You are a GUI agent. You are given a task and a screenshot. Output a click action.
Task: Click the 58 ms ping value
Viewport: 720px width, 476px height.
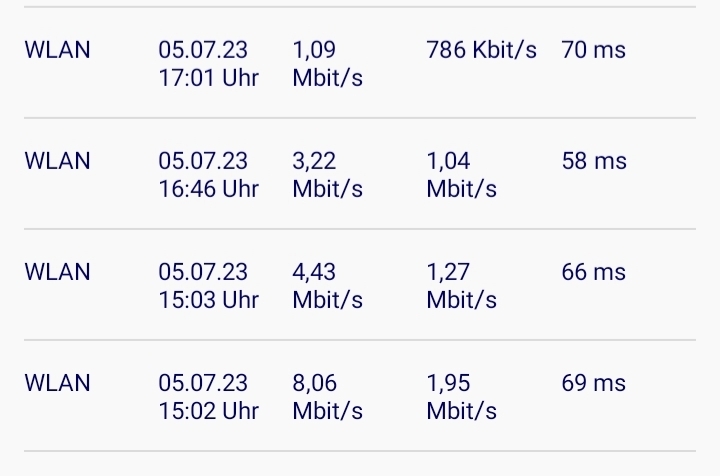(x=594, y=161)
